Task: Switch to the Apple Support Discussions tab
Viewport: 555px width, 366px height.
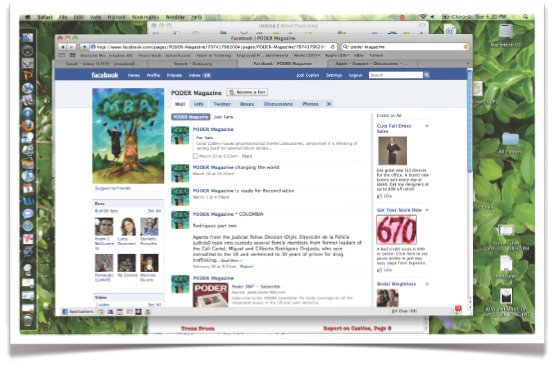Action: (371, 64)
